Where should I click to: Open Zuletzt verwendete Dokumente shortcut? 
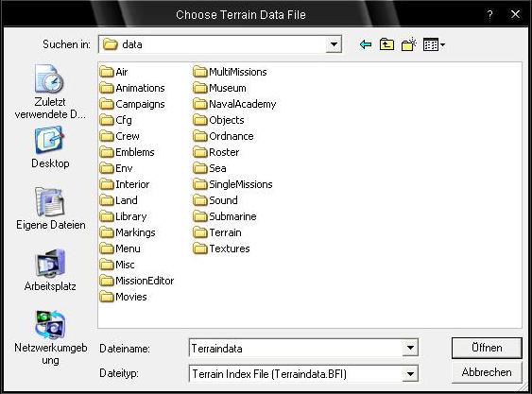click(x=50, y=92)
